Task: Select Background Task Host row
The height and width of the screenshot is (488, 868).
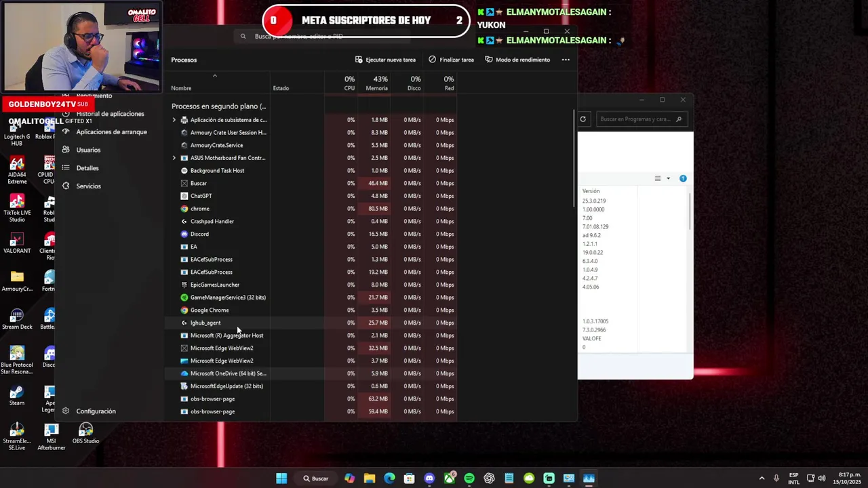Action: pos(312,171)
